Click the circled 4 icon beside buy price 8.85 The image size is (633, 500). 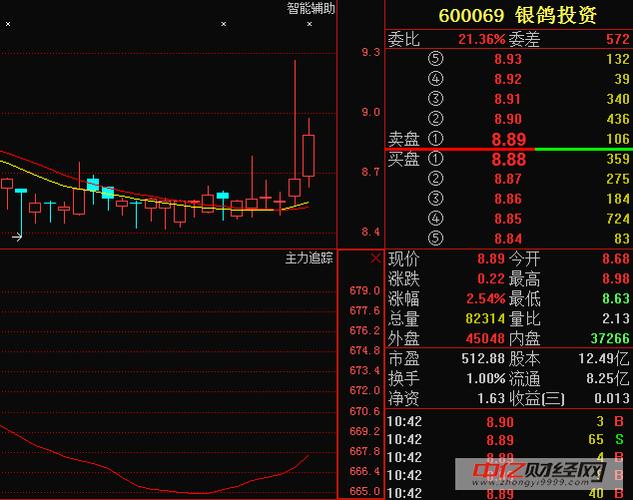[x=435, y=218]
